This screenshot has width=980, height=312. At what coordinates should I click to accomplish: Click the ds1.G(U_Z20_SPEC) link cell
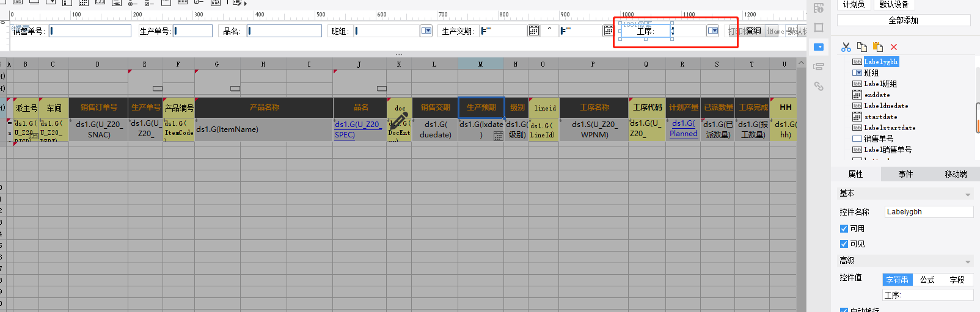click(360, 129)
